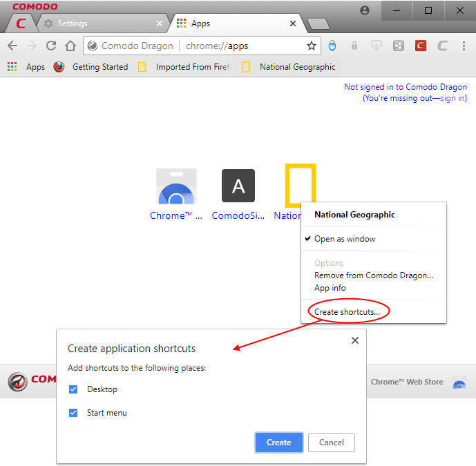Click the user profile icon in the title bar

coord(365,10)
